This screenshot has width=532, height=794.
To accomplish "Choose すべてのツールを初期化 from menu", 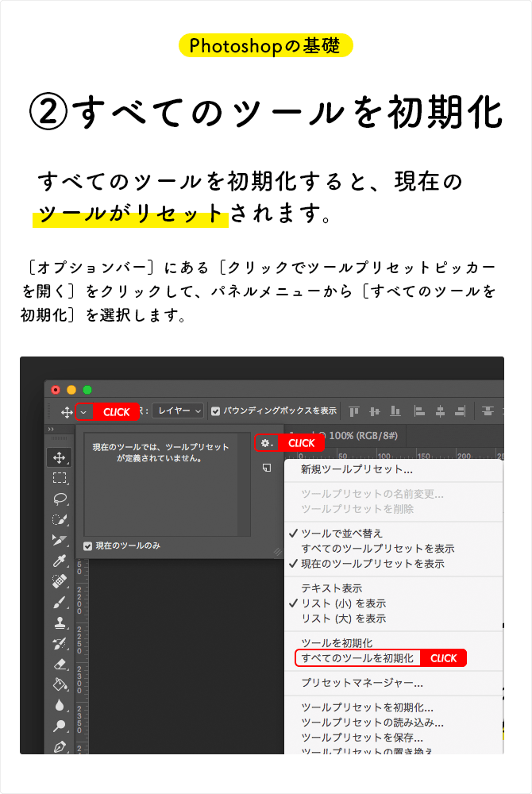I will pos(357,657).
